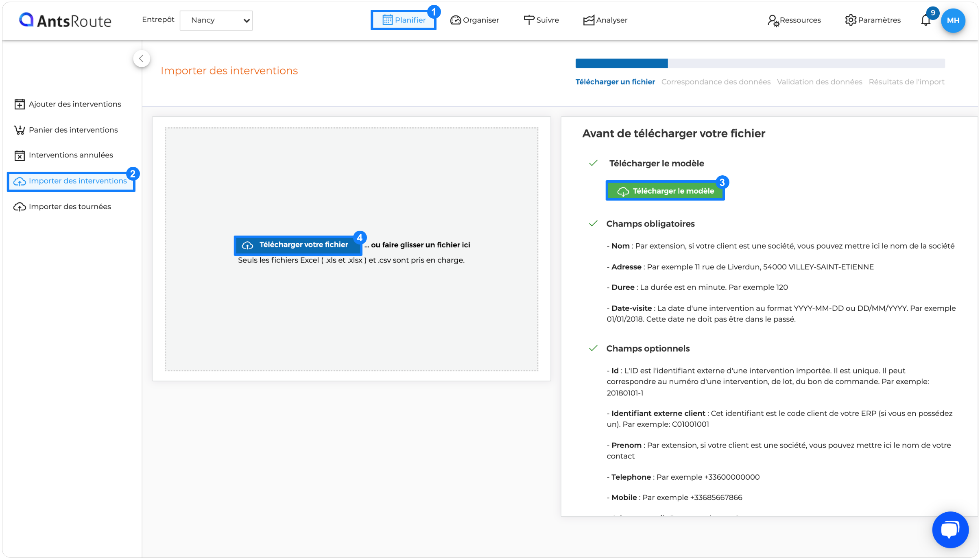Click the Avant de télécharger votre fichier heading
980x559 pixels.
[674, 133]
